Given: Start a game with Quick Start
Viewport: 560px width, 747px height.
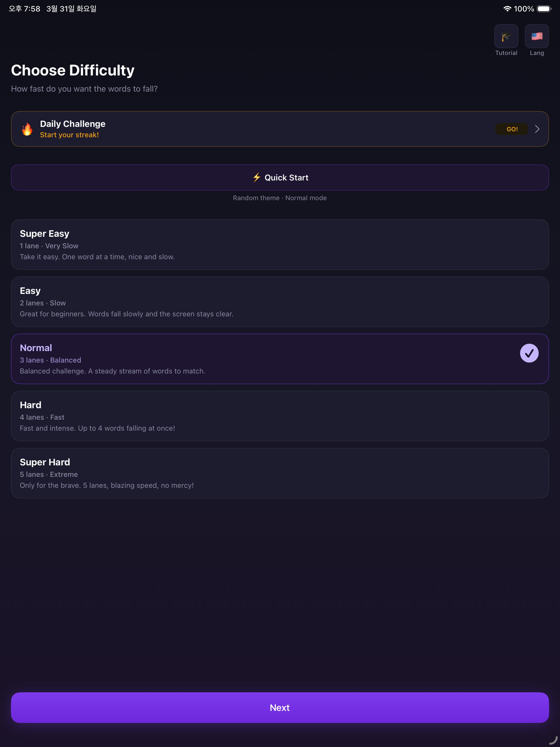Looking at the screenshot, I should [280, 178].
